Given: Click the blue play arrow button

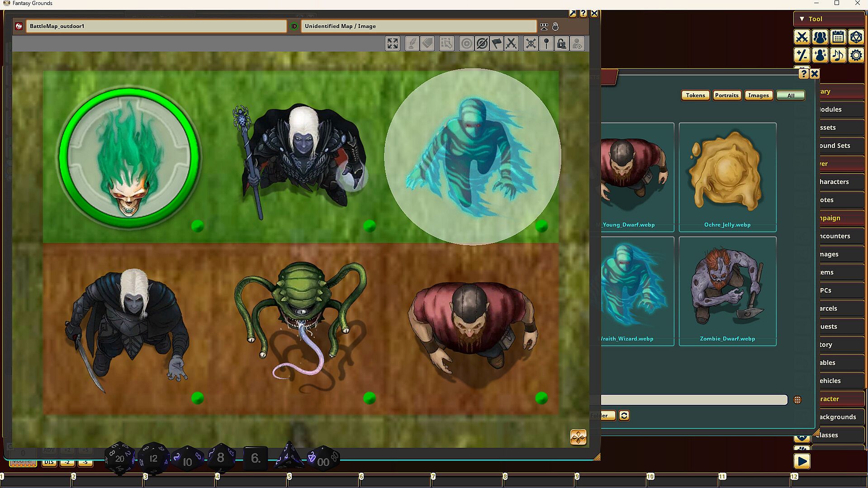Looking at the screenshot, I should point(802,461).
